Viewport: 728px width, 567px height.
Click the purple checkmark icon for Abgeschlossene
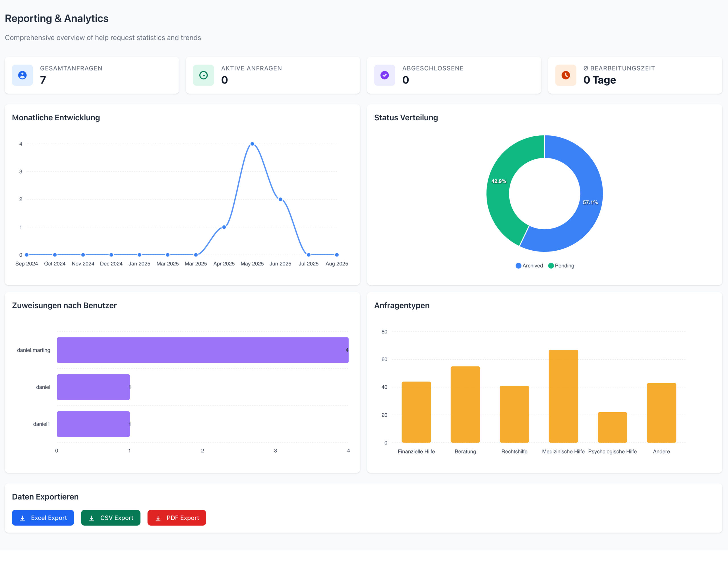pyautogui.click(x=384, y=75)
